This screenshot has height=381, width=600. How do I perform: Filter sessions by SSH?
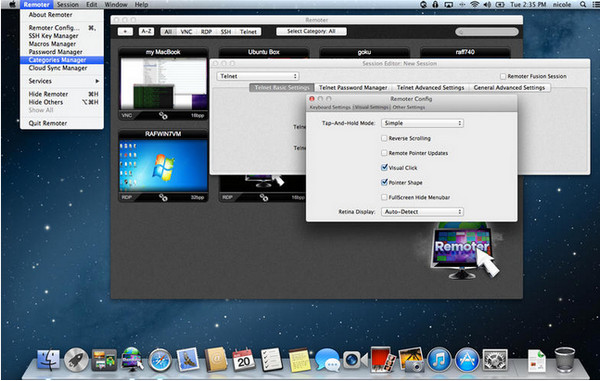click(x=226, y=32)
